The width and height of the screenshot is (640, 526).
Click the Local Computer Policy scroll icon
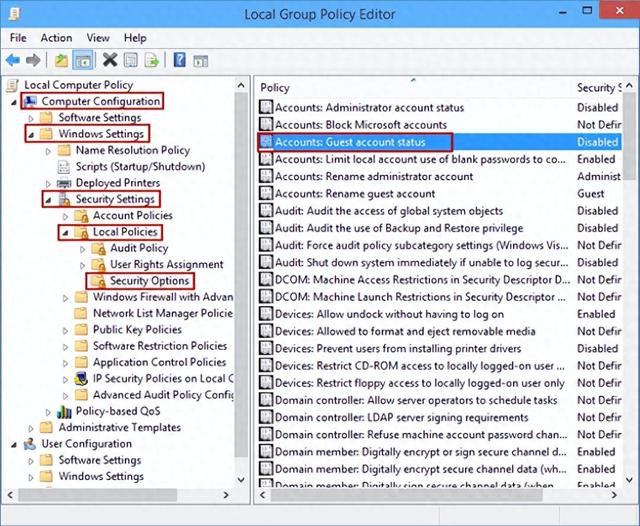[x=13, y=85]
